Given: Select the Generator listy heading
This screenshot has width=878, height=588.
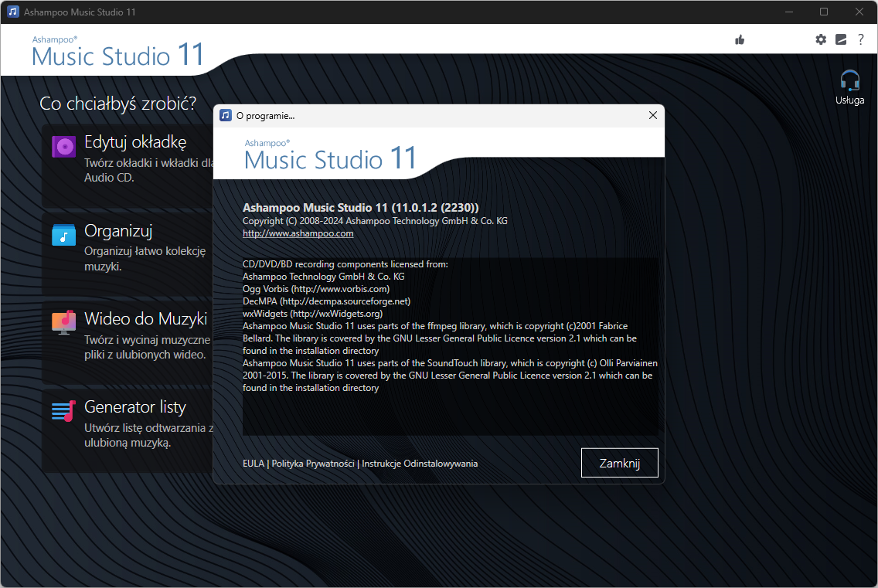Looking at the screenshot, I should [x=135, y=407].
